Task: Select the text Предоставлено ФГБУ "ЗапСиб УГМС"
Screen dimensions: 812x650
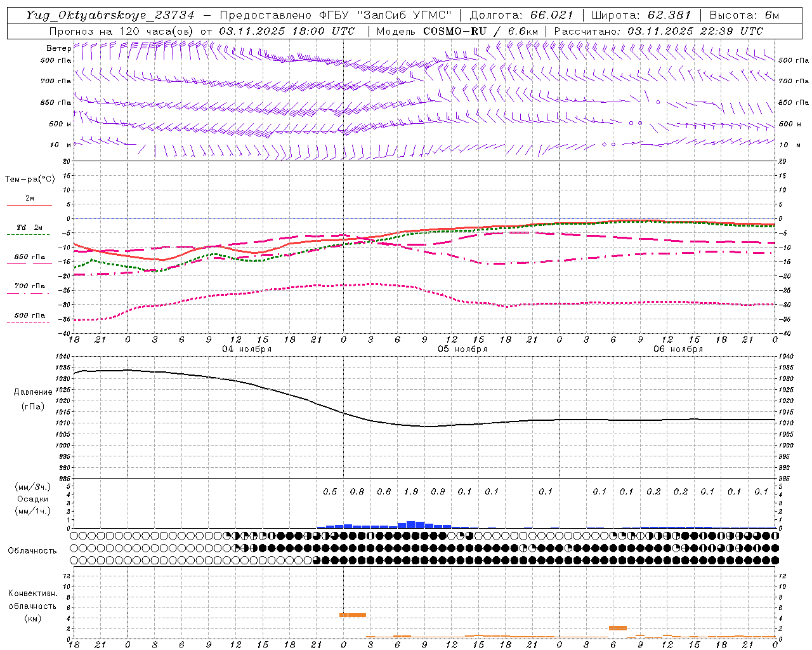Action: click(337, 15)
